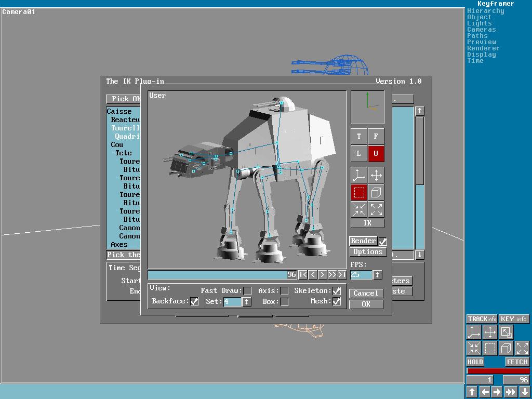
Task: Click the axis tripod icon in IK dialog
Action: (x=358, y=175)
